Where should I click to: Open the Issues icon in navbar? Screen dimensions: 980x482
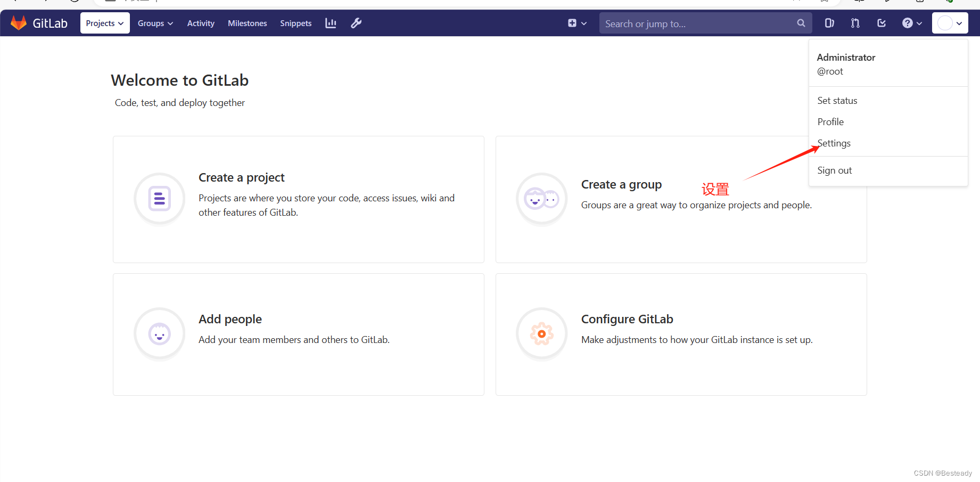829,23
